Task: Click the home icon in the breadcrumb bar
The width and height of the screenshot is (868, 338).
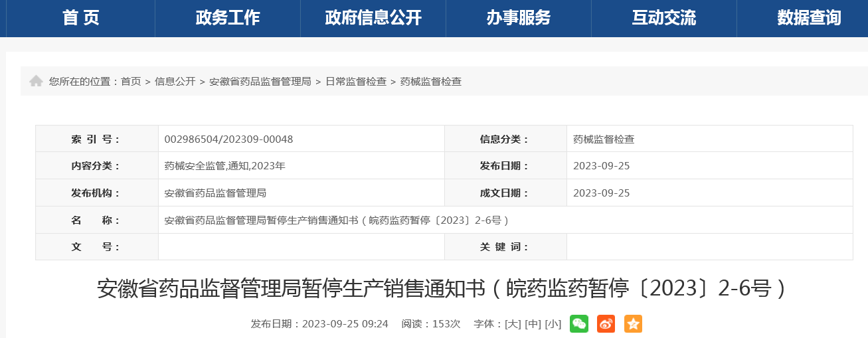Action: click(x=36, y=81)
